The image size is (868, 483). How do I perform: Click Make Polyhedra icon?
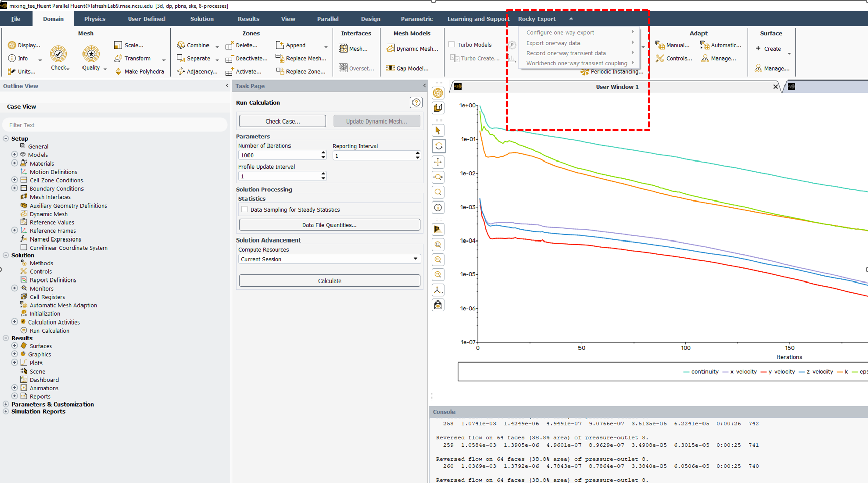[x=118, y=72]
